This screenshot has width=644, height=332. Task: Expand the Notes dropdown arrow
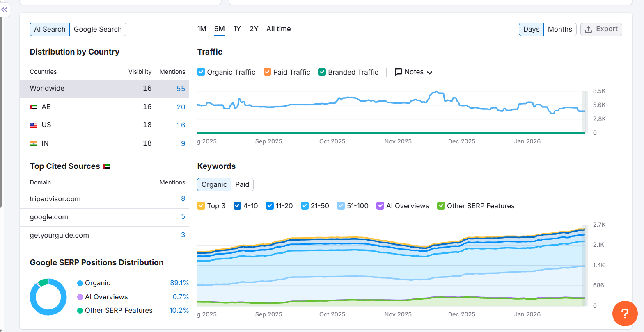(430, 73)
